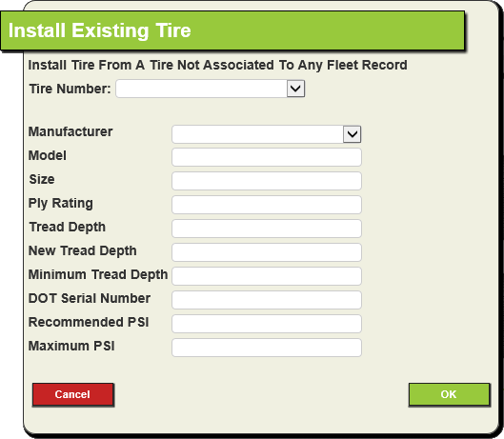Focus the Tread Depth text box

[x=267, y=229]
